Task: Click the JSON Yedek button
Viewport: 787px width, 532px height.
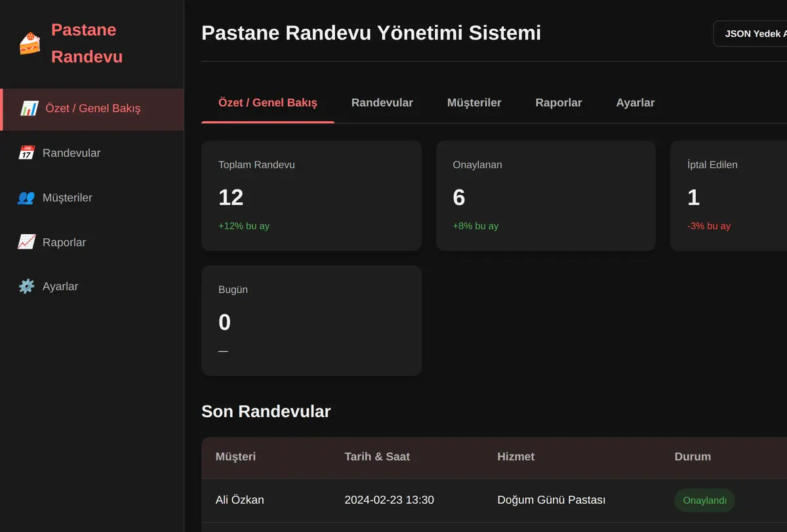Action: click(750, 33)
